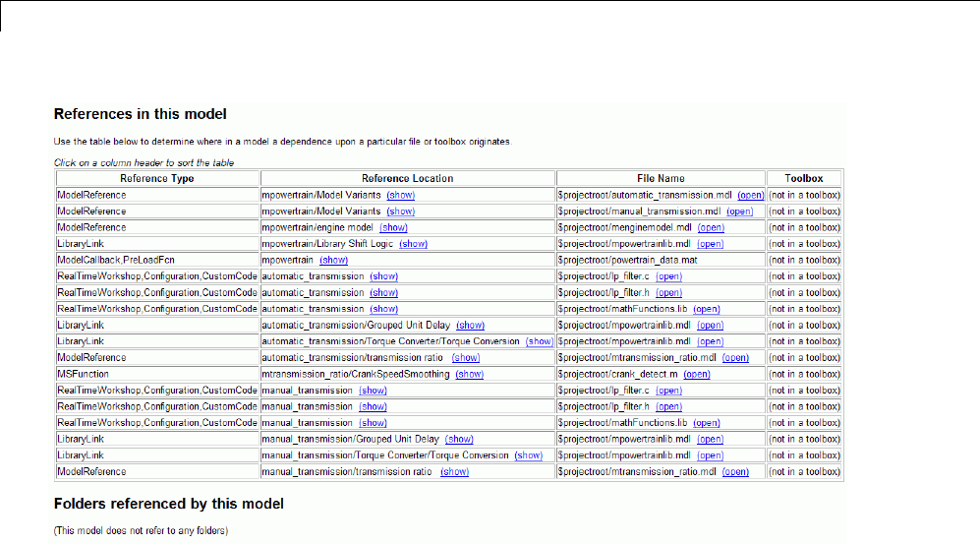
Task: Open the crank_detect.m file link
Action: (x=697, y=374)
